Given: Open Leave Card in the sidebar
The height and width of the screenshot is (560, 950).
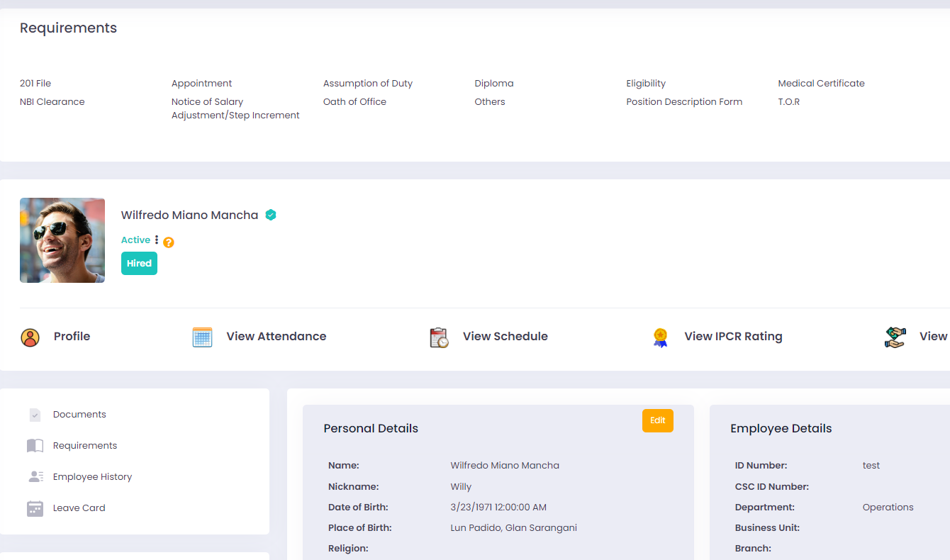Looking at the screenshot, I should point(79,508).
